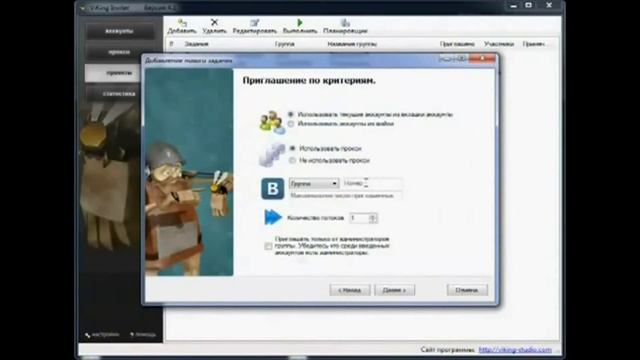Click the Участники column header

pyautogui.click(x=499, y=44)
